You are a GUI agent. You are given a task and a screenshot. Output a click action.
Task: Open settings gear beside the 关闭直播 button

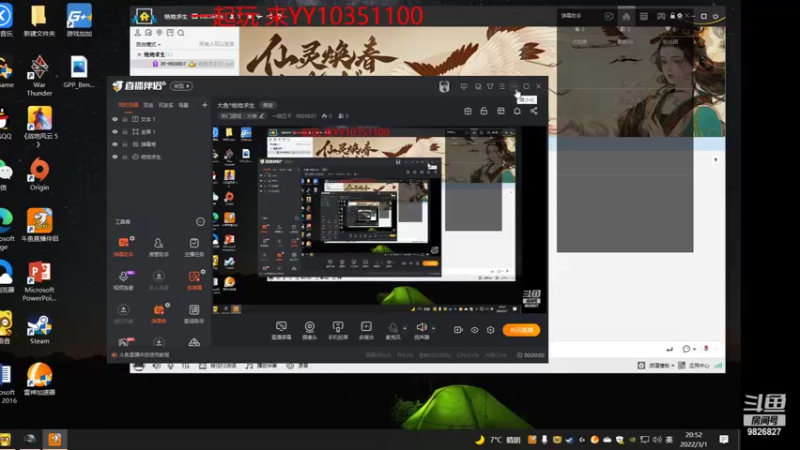pos(490,330)
